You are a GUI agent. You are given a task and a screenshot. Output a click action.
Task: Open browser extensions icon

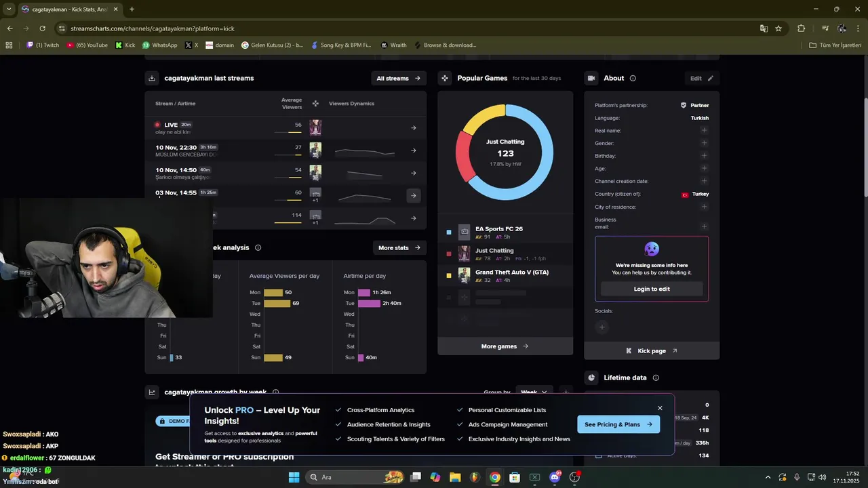point(802,28)
